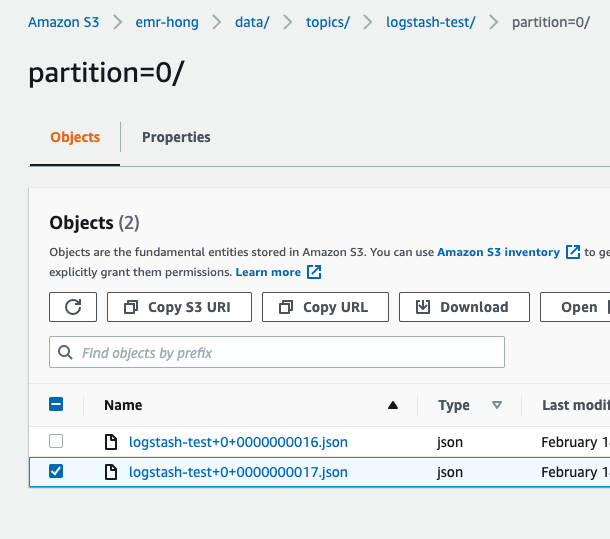
Task: Click the search magnifier icon in prefix field
Action: point(65,352)
